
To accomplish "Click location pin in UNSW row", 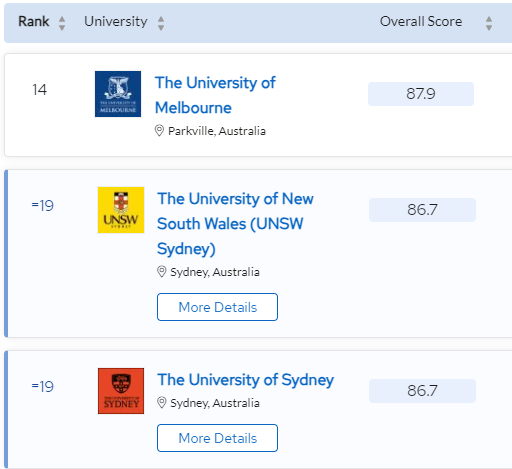I will point(161,271).
